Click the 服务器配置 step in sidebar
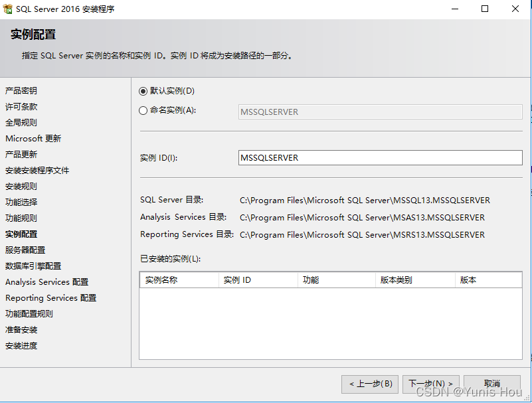The height and width of the screenshot is (403, 532). pyautogui.click(x=25, y=250)
